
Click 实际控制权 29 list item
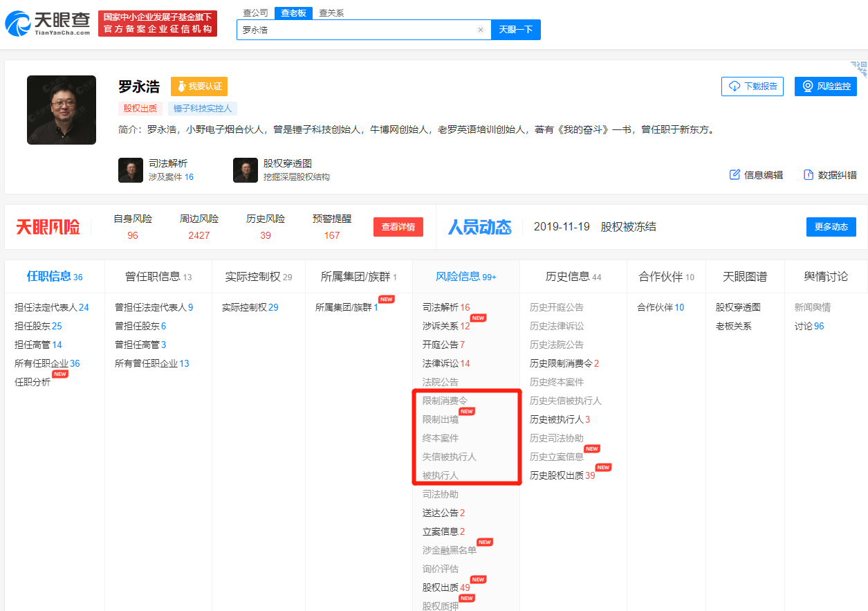[250, 307]
